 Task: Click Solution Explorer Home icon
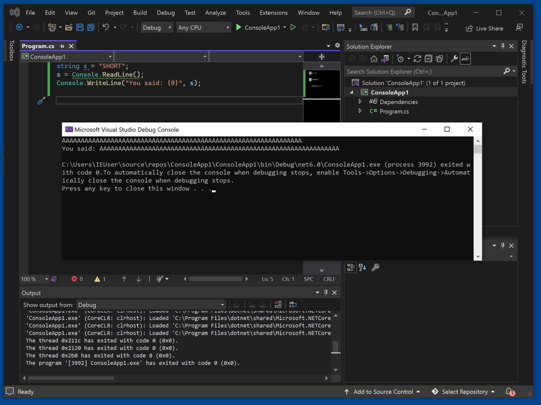[374, 59]
